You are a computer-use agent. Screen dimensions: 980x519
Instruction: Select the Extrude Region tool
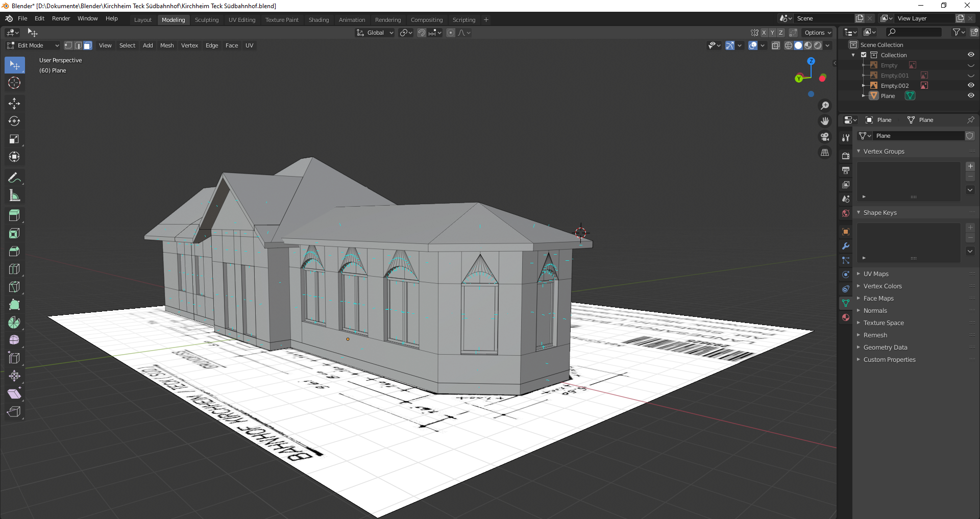coord(14,215)
